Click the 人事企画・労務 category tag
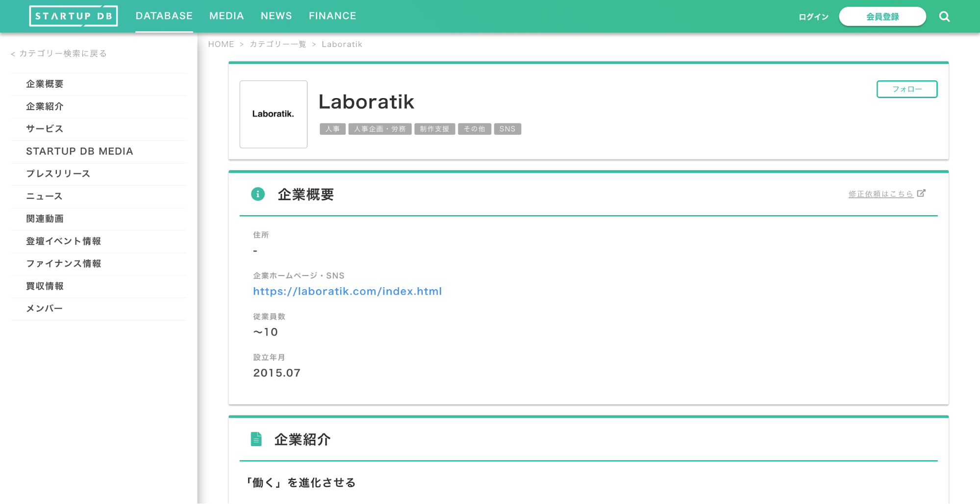980x504 pixels. coord(380,129)
